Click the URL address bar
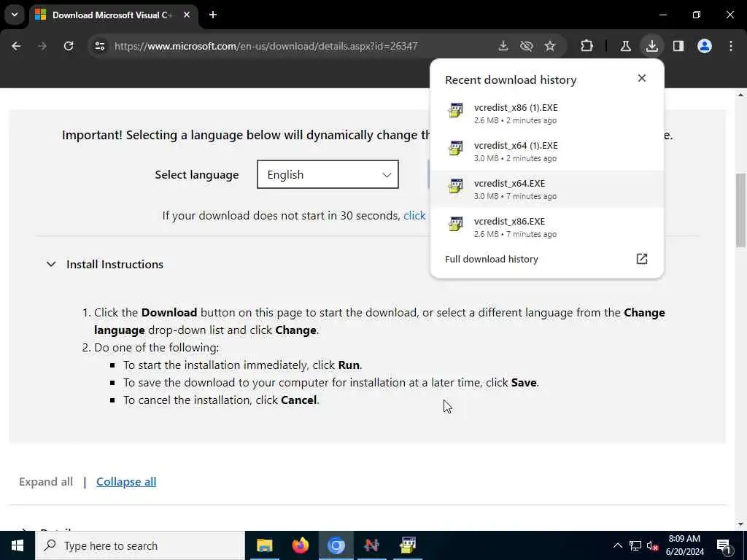This screenshot has height=560, width=747. tap(266, 46)
